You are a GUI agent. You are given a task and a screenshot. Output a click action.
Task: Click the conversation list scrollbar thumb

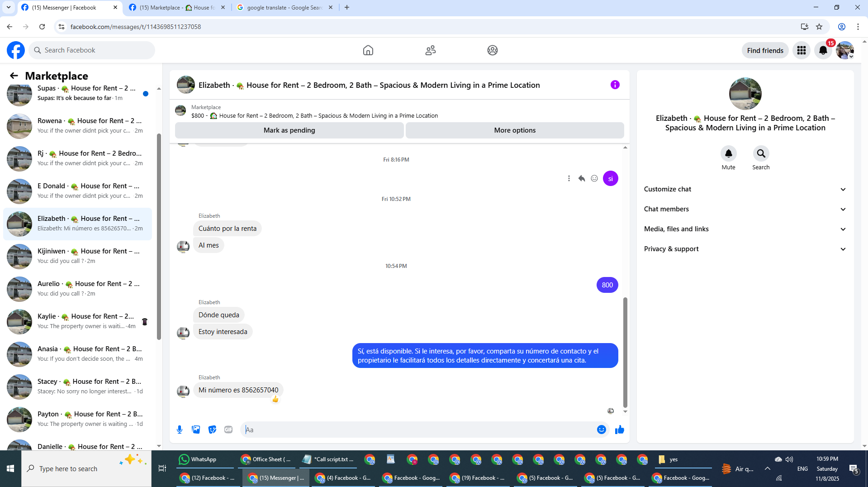[x=159, y=236]
